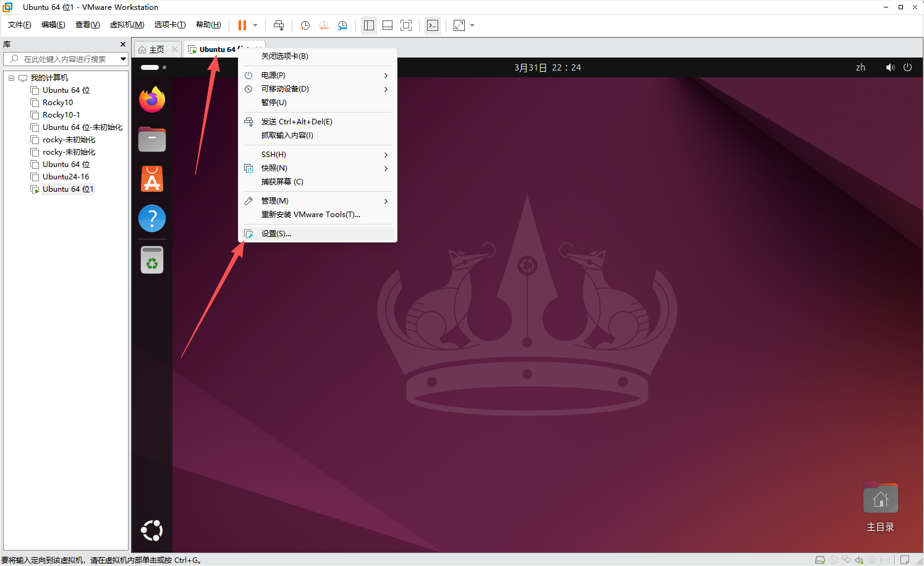Close the 库 library panel
924x566 pixels.
tap(123, 45)
